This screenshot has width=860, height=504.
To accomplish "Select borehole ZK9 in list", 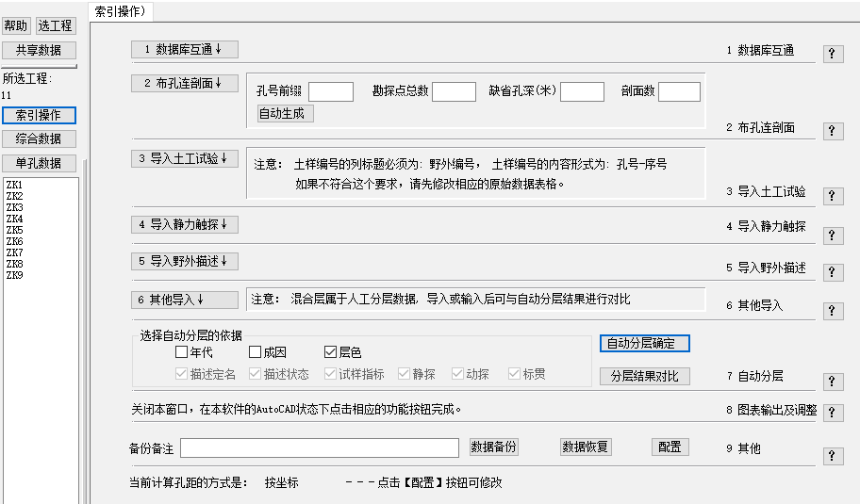I will [15, 276].
